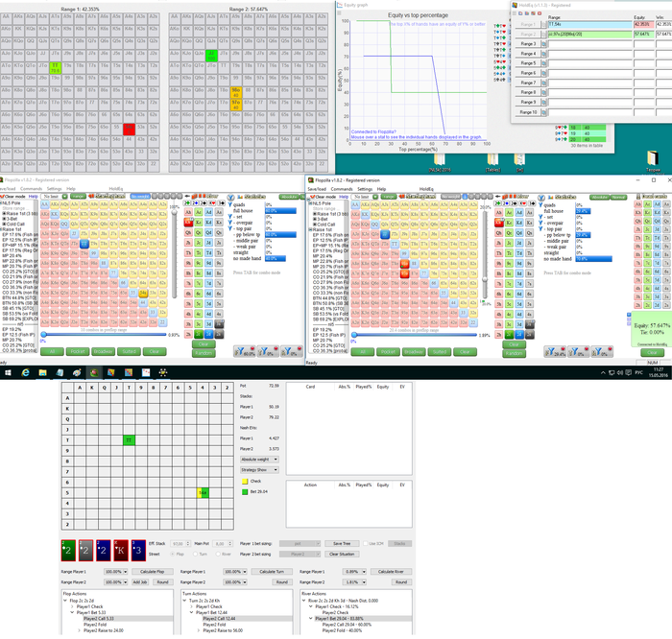The image size is (672, 639).
Task: Open File Explorer from the taskbar
Action: pos(42,373)
